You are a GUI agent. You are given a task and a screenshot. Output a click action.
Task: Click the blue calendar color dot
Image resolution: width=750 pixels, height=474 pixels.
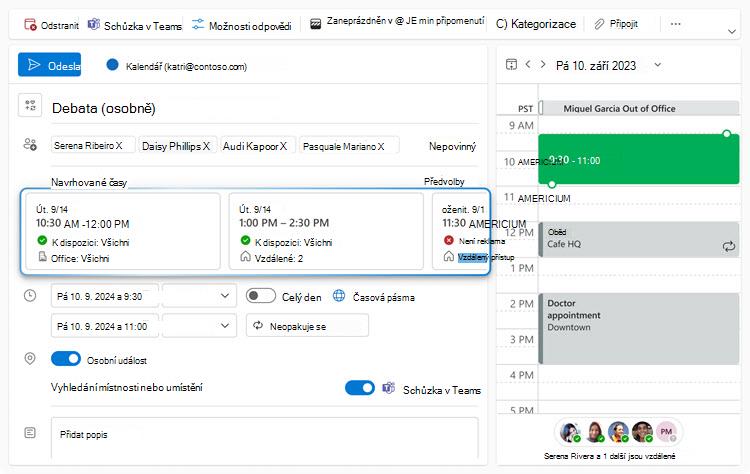tap(112, 65)
